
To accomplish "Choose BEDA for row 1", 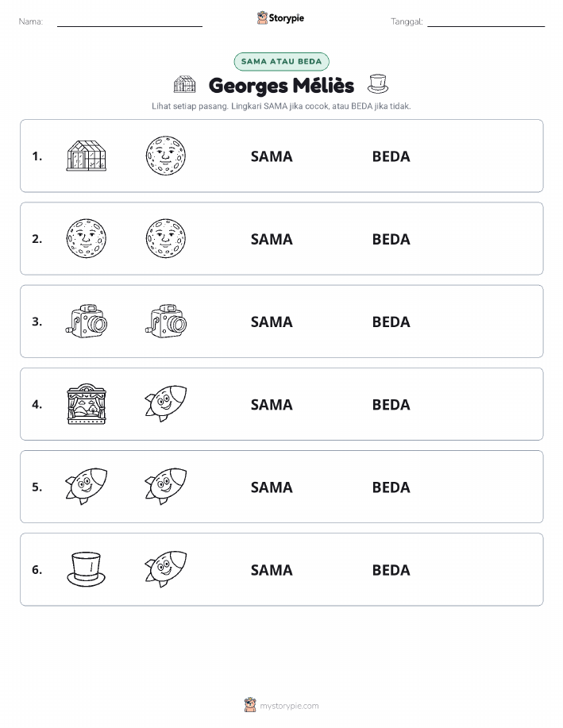I will [x=391, y=156].
